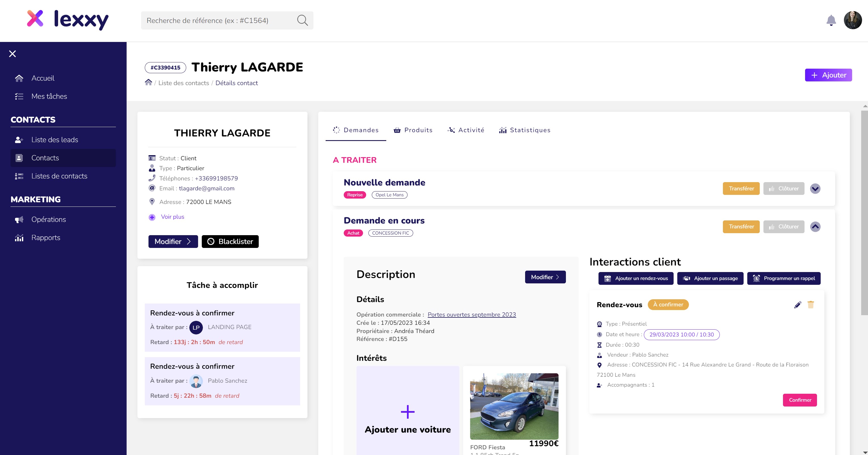Click the Ford Fiesta car thumbnail

point(514,406)
